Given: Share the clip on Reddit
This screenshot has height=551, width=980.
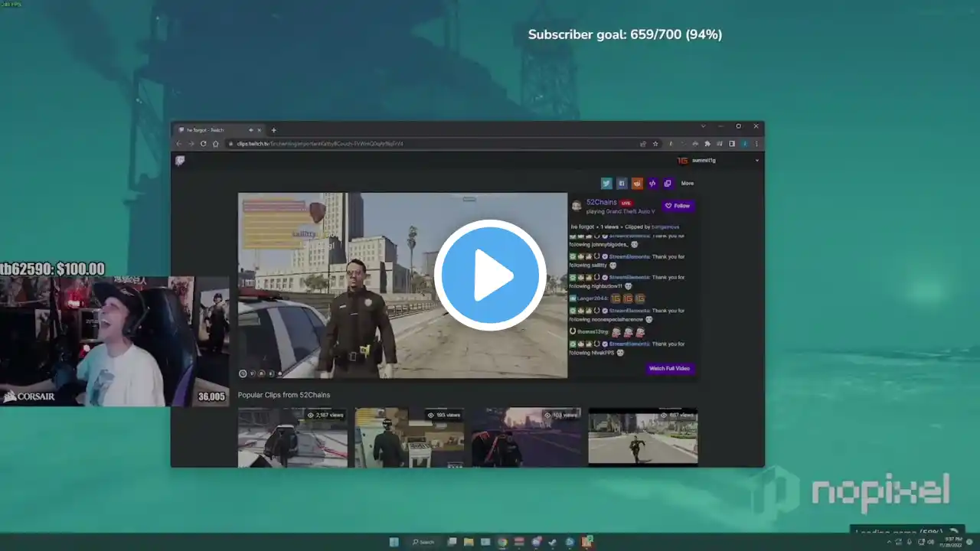Looking at the screenshot, I should 637,184.
